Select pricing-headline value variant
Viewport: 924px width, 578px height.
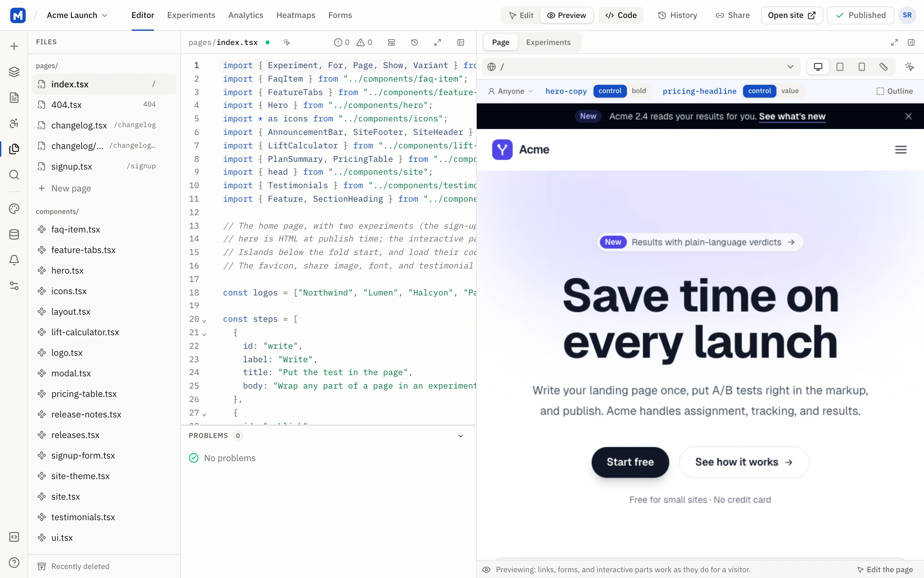tap(790, 91)
